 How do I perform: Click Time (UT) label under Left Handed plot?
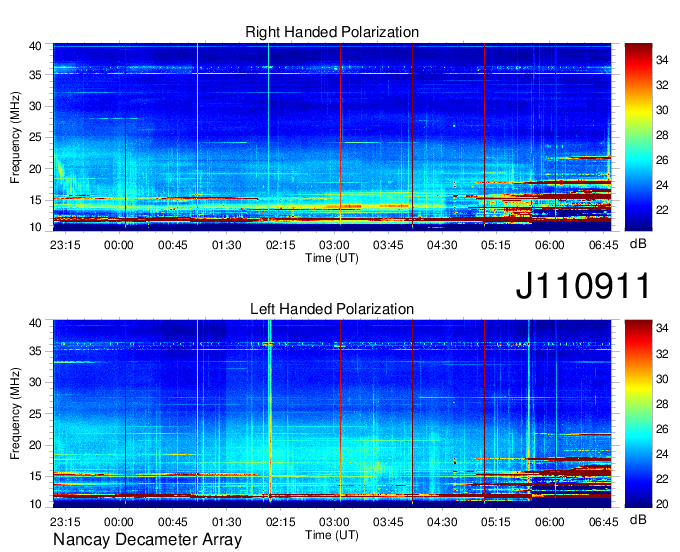pos(332,535)
